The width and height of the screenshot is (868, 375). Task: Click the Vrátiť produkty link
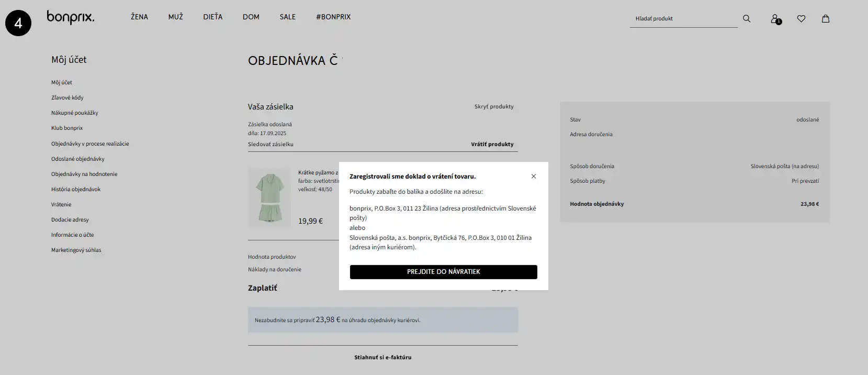click(492, 144)
